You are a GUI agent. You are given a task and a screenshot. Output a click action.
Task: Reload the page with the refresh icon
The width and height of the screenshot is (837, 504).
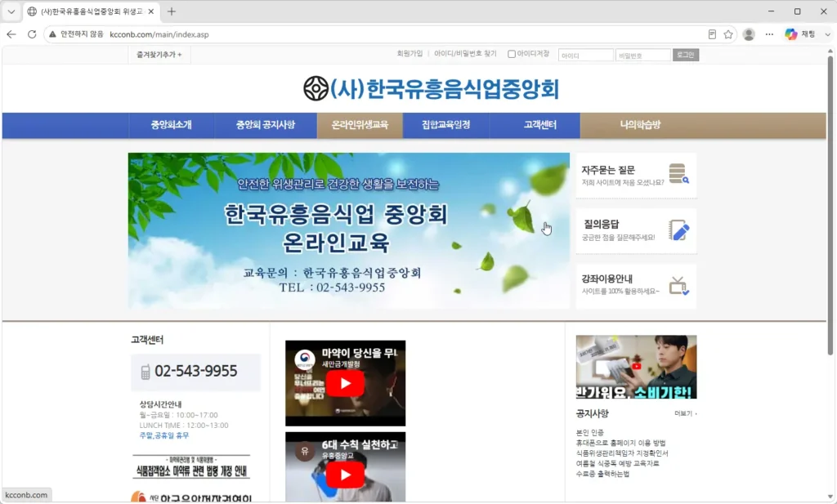(32, 34)
